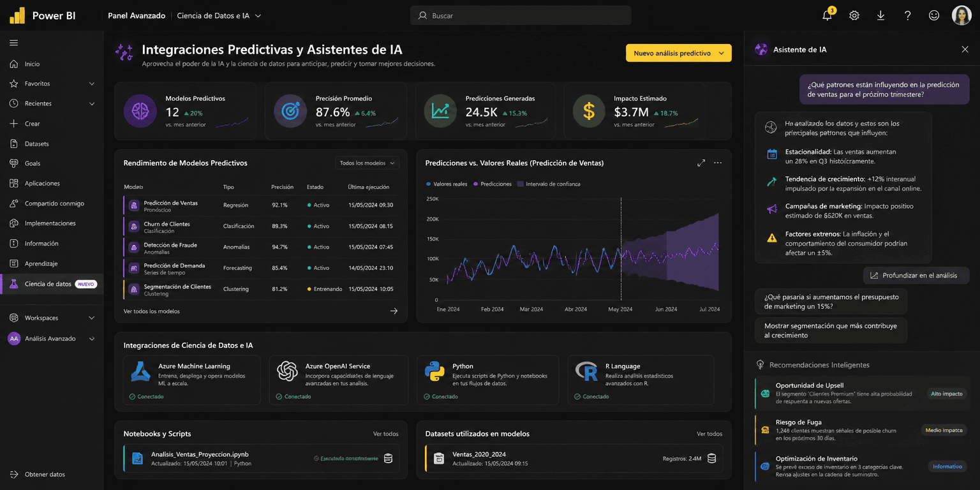The image size is (980, 490).
Task: Open the Riesgo de Fuga recommendation
Action: point(861,430)
